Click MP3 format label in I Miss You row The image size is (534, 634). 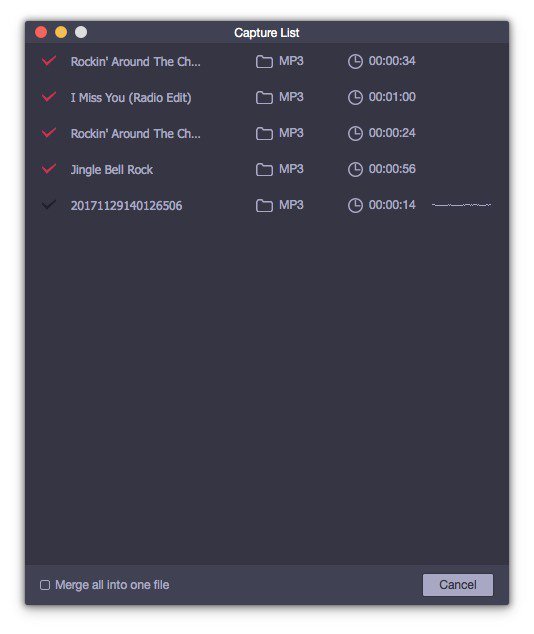[291, 97]
